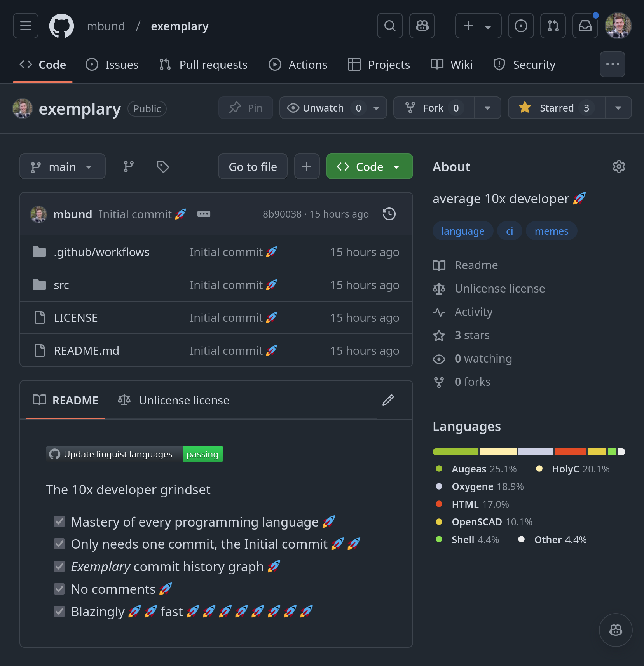Open mbund owner link in breadcrumb

(x=106, y=26)
